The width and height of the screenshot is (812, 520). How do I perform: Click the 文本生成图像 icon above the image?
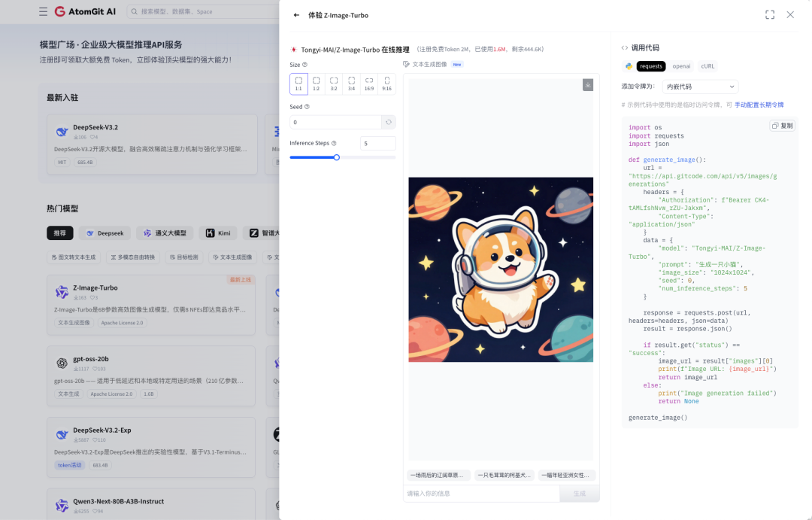point(406,64)
